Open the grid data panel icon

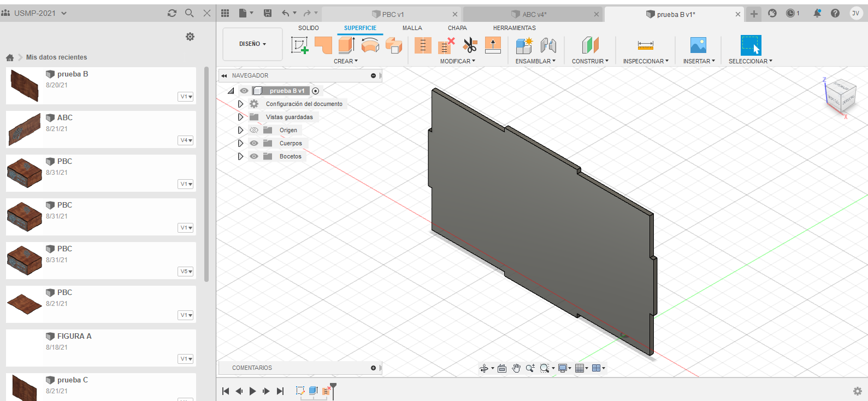coord(225,13)
